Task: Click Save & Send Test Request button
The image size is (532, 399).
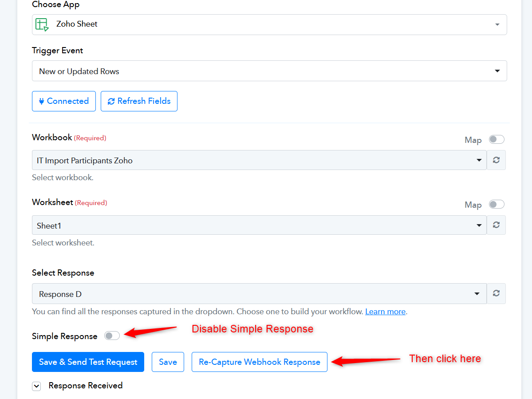Action: 88,362
